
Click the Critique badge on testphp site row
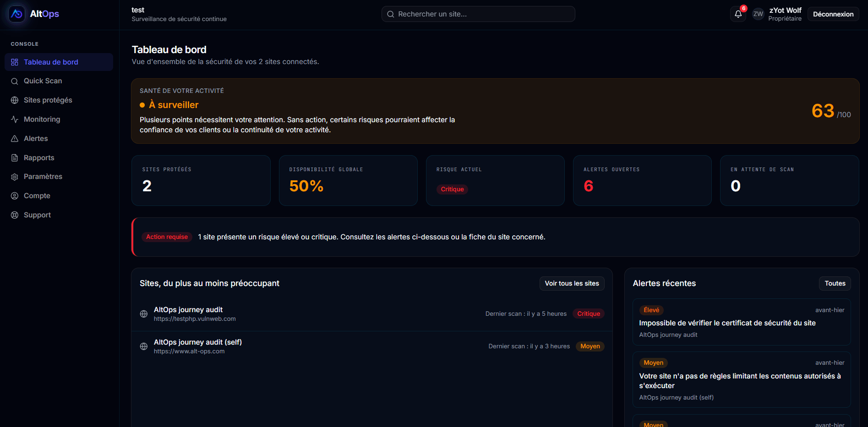[589, 314]
